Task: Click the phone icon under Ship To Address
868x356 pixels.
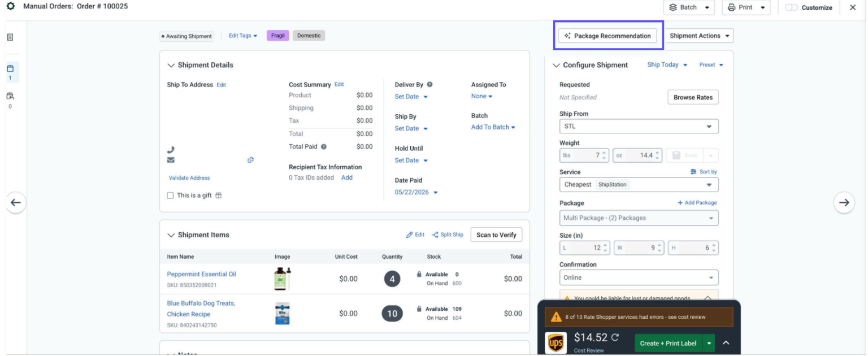Action: 171,150
